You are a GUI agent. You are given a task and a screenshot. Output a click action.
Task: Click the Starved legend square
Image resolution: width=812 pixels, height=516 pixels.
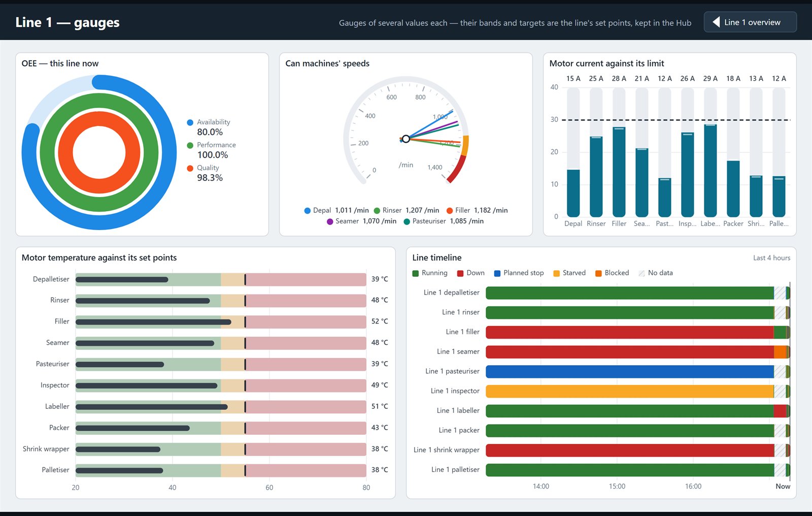coord(557,273)
